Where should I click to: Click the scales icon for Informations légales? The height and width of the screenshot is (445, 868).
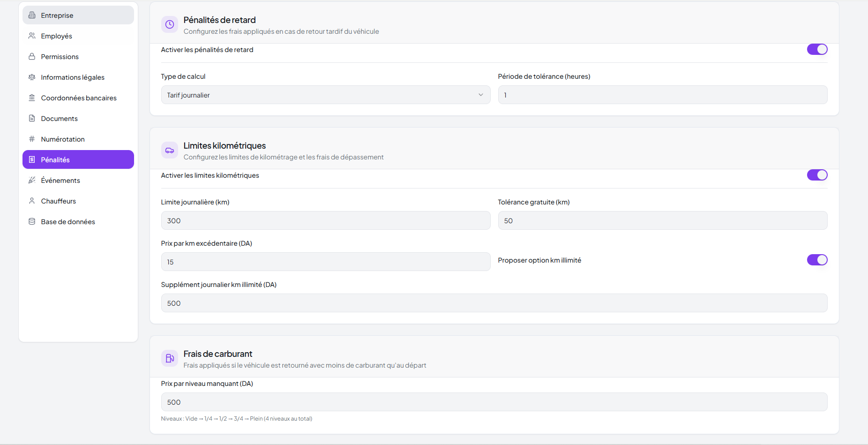point(32,77)
